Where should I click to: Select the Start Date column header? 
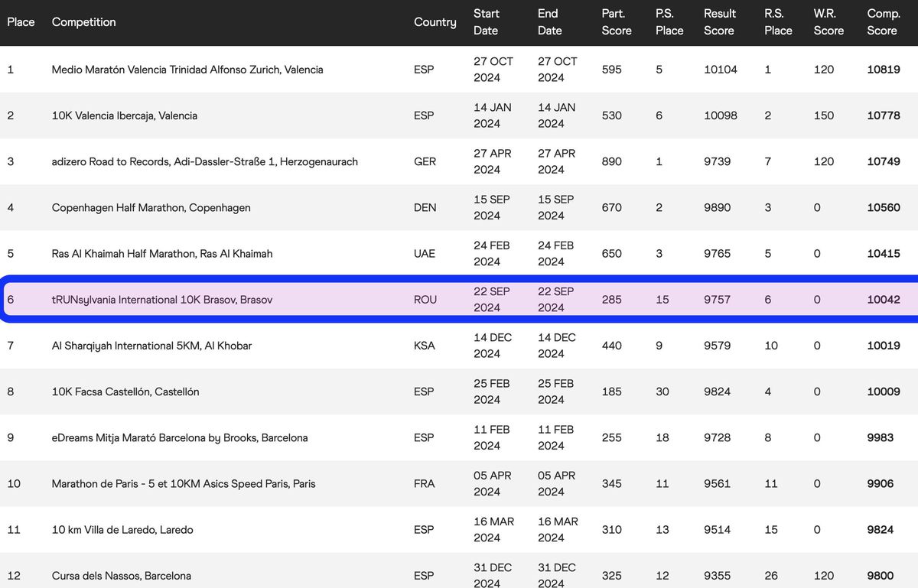tap(487, 22)
